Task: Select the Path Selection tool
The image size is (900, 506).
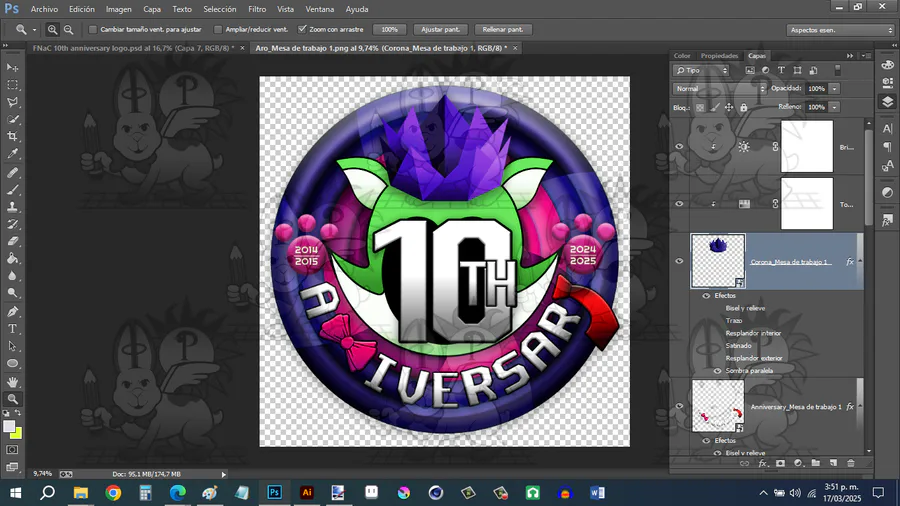Action: 12,347
